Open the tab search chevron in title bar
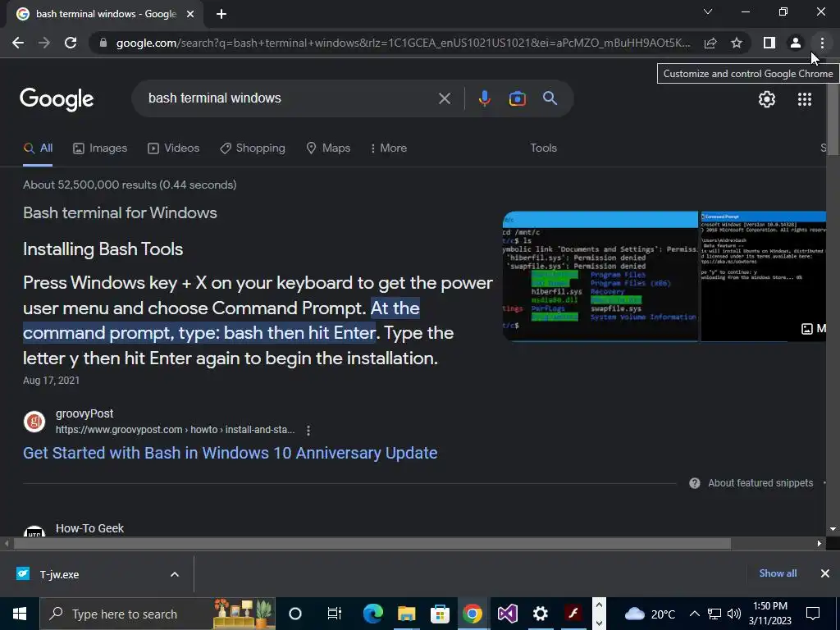Image resolution: width=840 pixels, height=630 pixels. (708, 11)
